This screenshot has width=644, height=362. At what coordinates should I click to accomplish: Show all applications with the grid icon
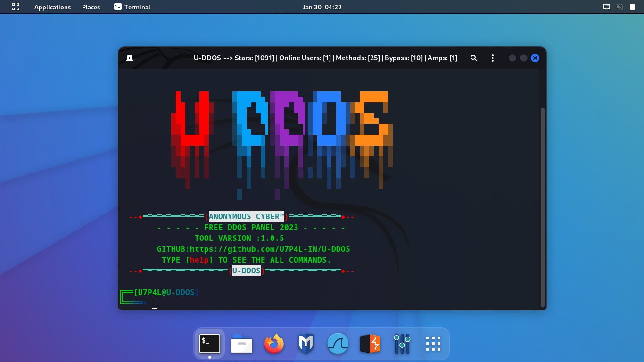click(x=433, y=344)
